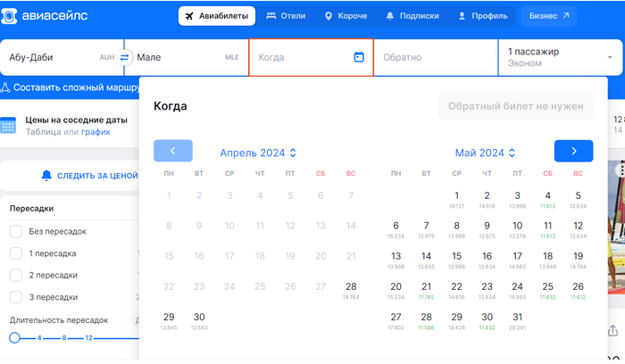Go to next month arrow
The image size is (625, 364).
point(573,152)
